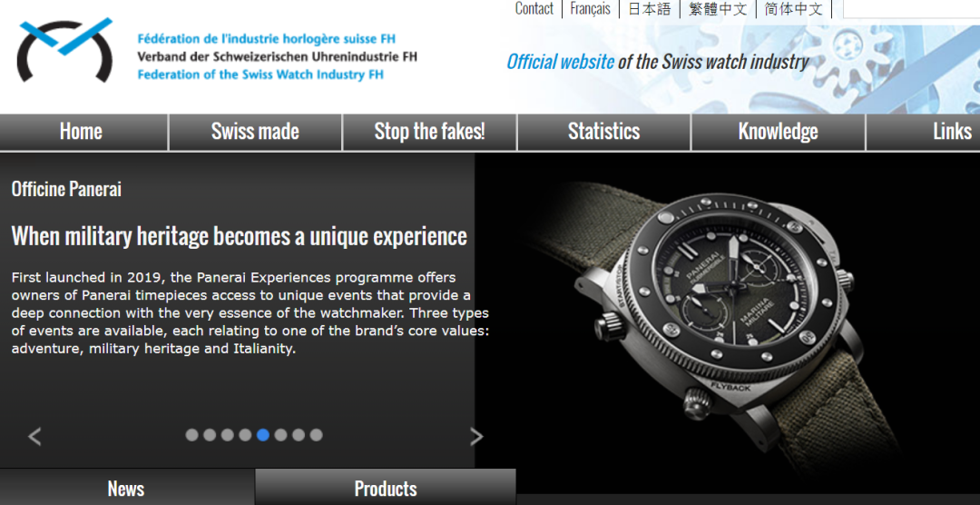Advance carousel with right arrow

(x=476, y=436)
